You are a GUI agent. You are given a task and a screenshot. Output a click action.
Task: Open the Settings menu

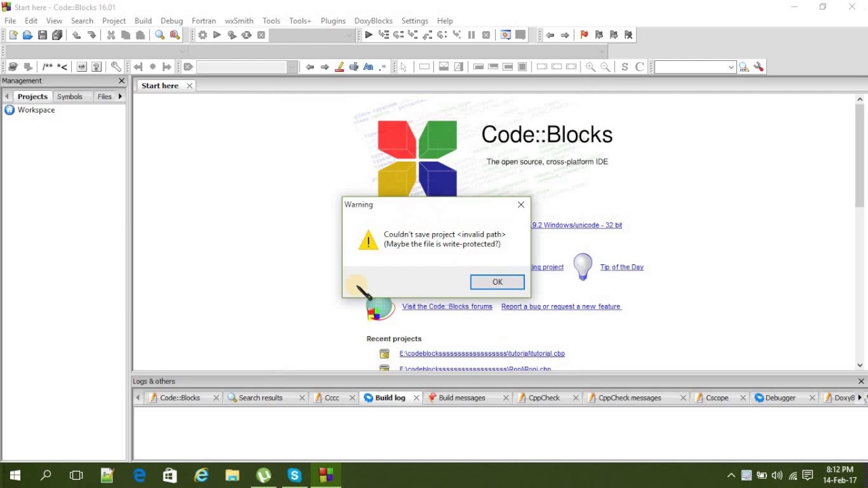[414, 21]
